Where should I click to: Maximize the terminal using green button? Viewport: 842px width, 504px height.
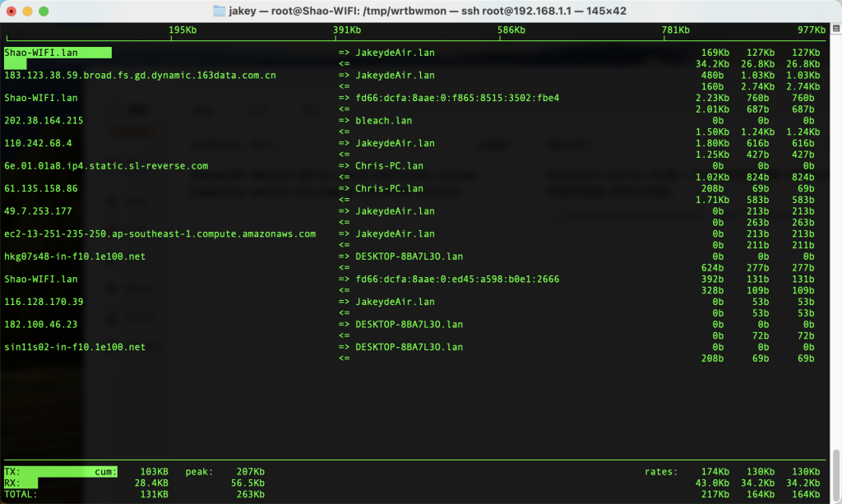44,12
